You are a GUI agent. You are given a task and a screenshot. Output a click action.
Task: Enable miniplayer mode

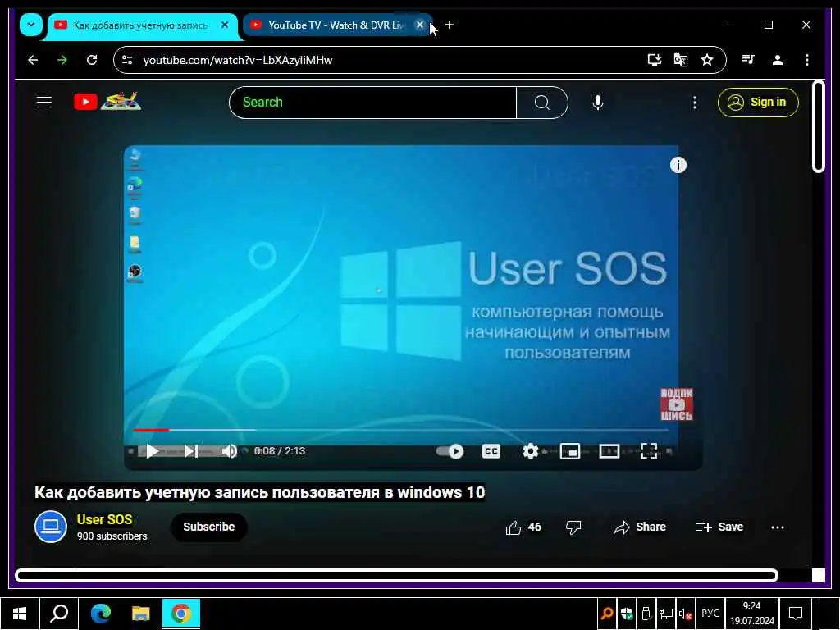(x=570, y=451)
